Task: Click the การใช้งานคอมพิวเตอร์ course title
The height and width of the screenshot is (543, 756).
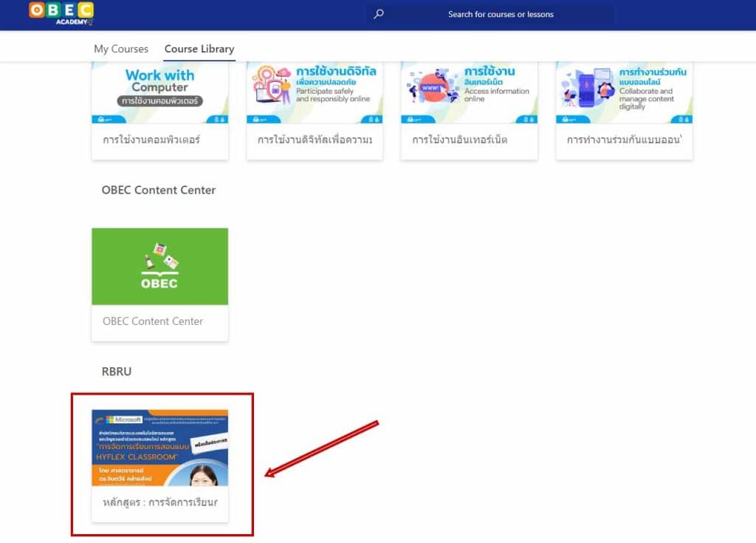Action: tap(151, 140)
